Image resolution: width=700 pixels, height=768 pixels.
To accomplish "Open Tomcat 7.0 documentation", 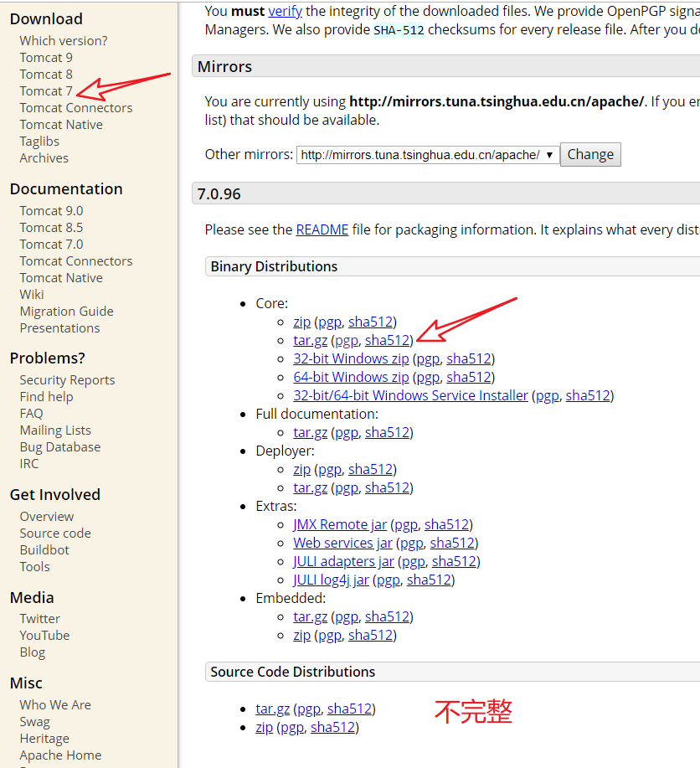I will [x=51, y=245].
